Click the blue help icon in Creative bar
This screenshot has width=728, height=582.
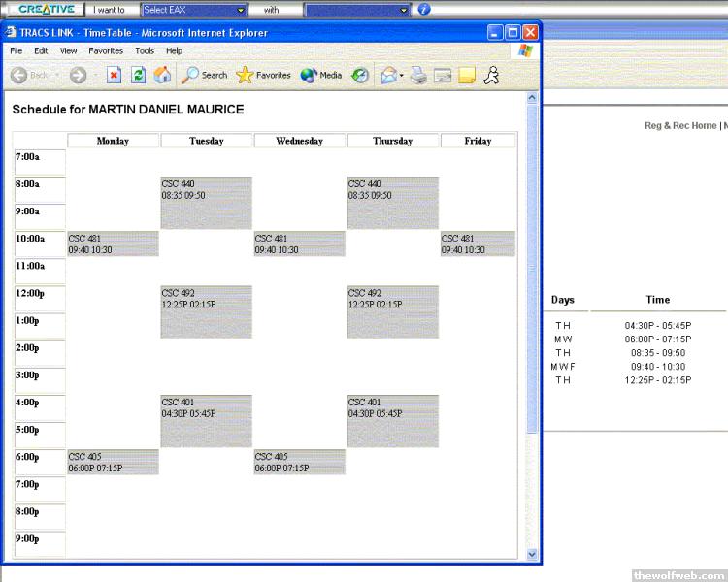(x=424, y=10)
